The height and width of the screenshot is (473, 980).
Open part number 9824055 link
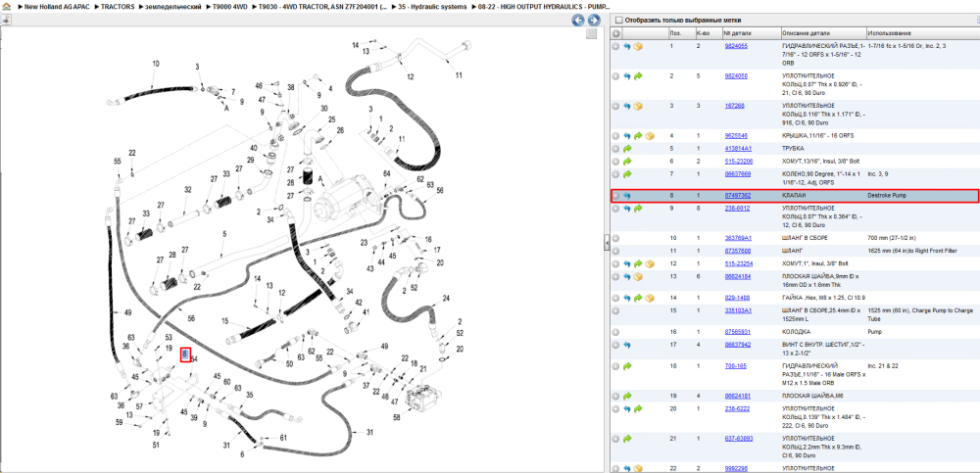[x=736, y=46]
